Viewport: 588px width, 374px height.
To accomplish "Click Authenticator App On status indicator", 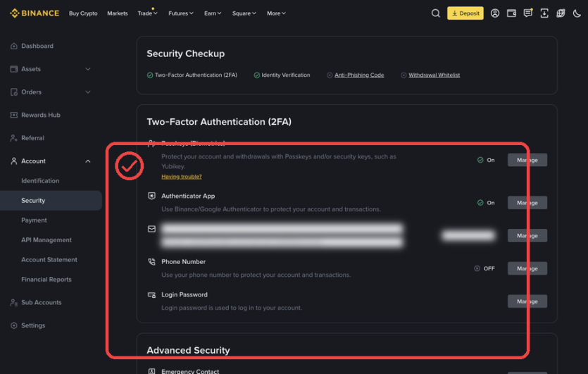I will 486,203.
